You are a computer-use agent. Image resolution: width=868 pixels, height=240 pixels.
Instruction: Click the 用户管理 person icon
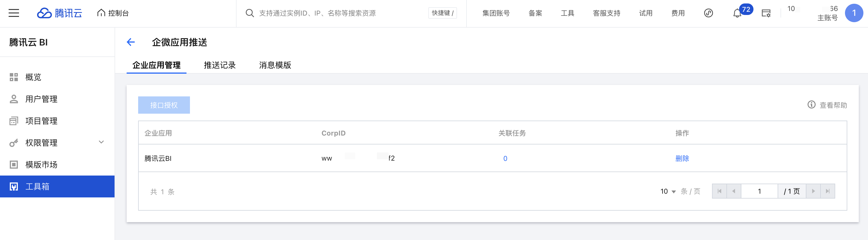pos(14,99)
